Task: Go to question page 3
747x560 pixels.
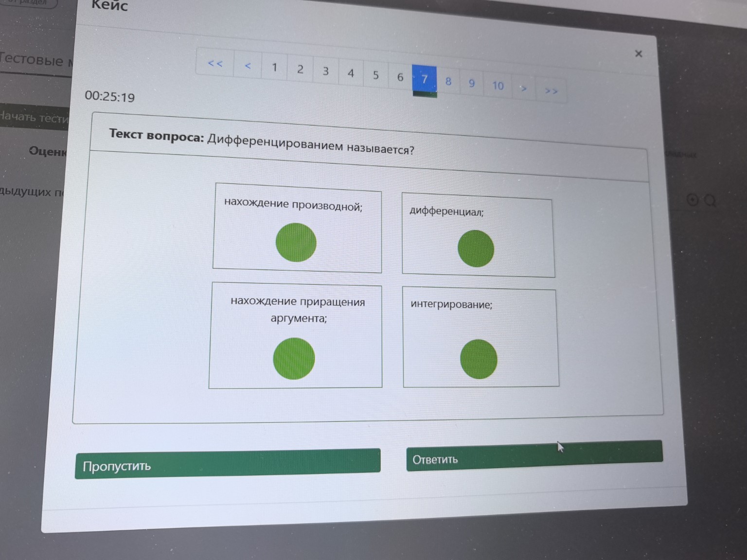Action: pos(326,71)
